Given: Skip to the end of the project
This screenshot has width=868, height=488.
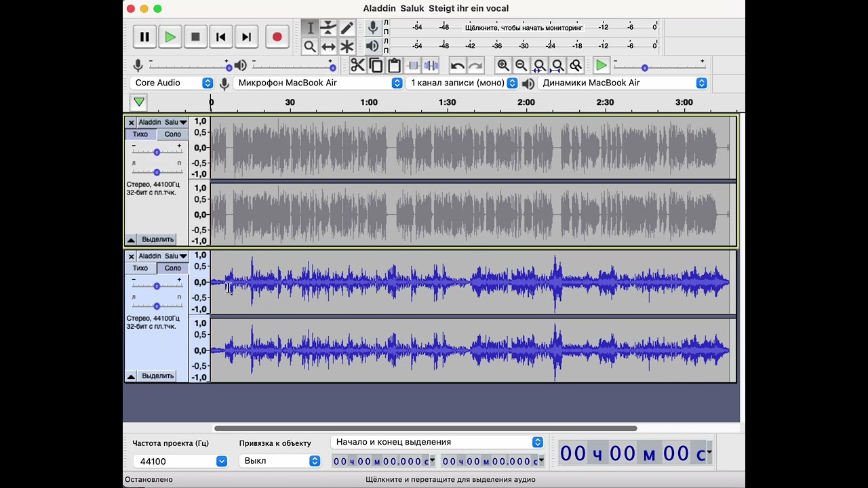Looking at the screenshot, I should click(x=246, y=37).
